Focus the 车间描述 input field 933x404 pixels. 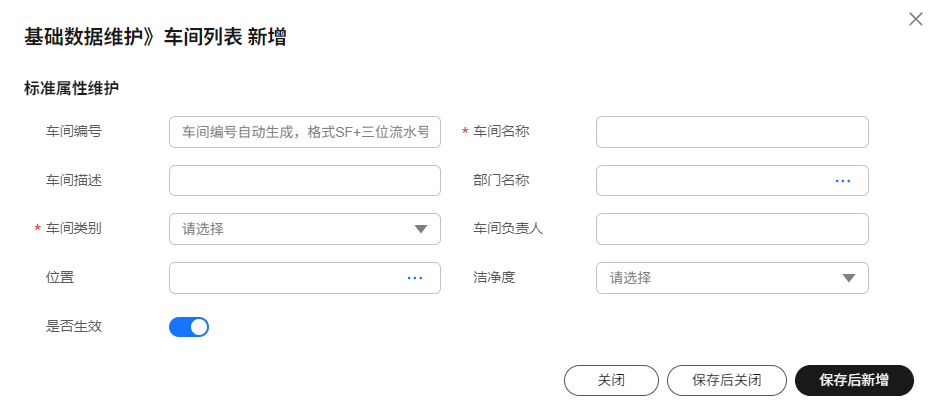click(x=305, y=180)
